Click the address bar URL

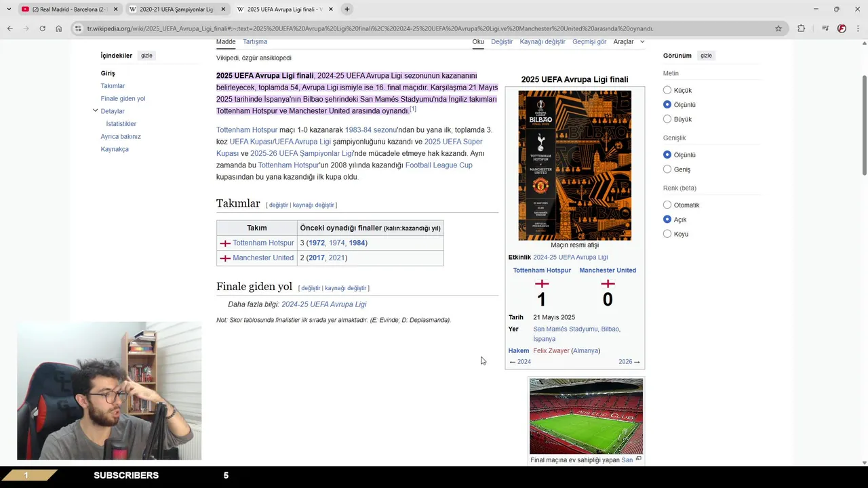(370, 28)
